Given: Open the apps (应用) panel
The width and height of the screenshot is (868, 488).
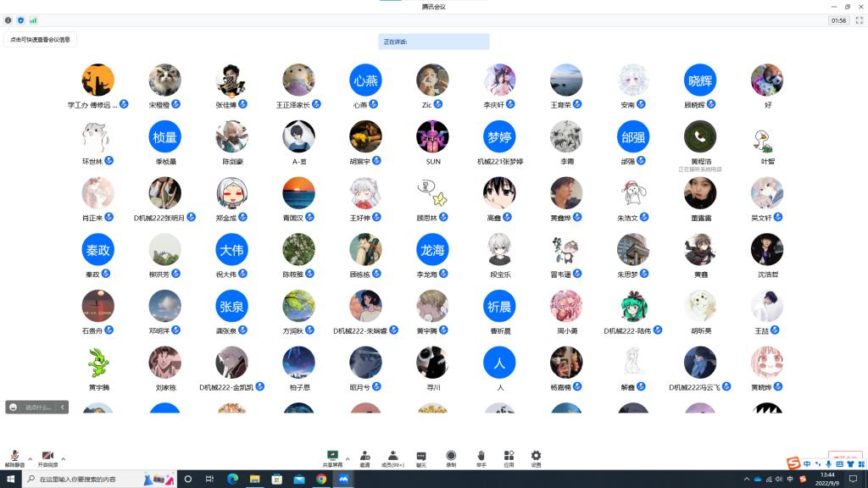Looking at the screenshot, I should [509, 458].
